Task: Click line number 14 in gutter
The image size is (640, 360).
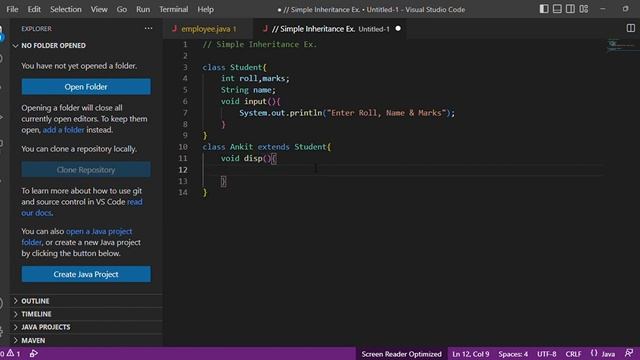Action: [x=183, y=192]
